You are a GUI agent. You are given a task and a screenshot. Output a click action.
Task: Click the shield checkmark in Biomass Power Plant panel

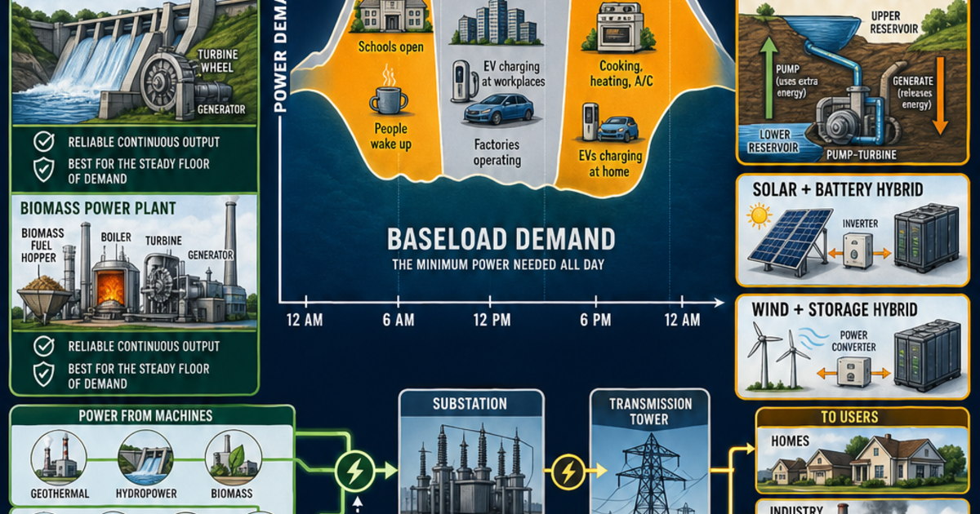tap(42, 374)
